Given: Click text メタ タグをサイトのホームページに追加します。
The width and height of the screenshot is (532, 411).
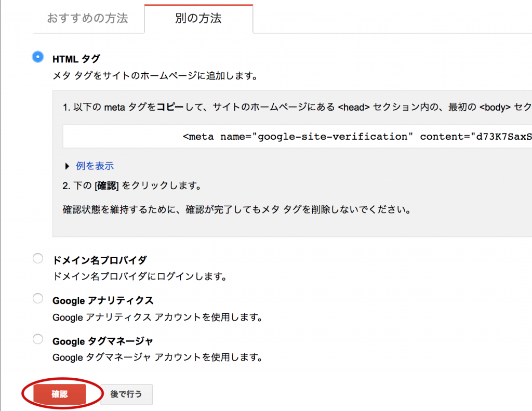Looking at the screenshot, I should pyautogui.click(x=155, y=76).
